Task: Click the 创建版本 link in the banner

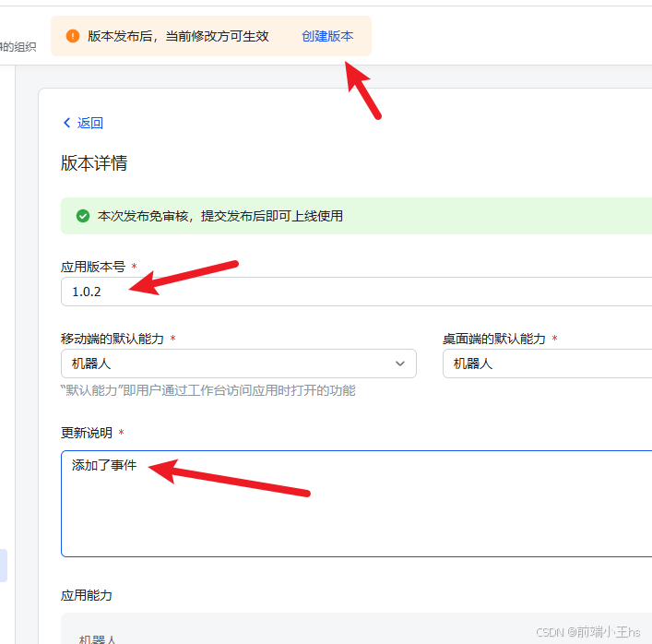Action: click(x=327, y=36)
